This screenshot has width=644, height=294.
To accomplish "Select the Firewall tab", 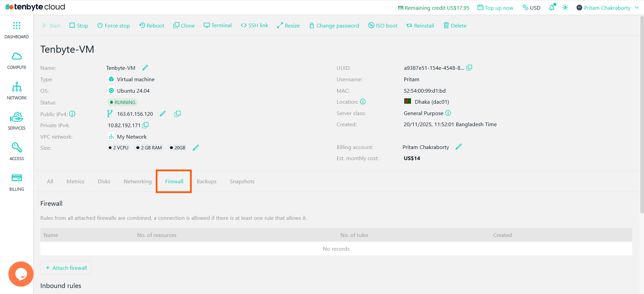I will point(174,181).
